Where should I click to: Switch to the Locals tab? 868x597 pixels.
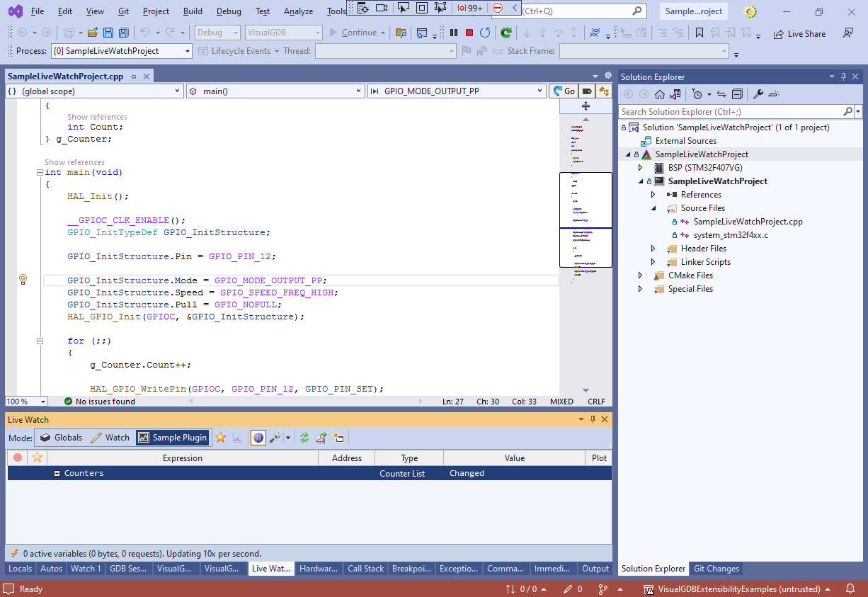pyautogui.click(x=21, y=569)
